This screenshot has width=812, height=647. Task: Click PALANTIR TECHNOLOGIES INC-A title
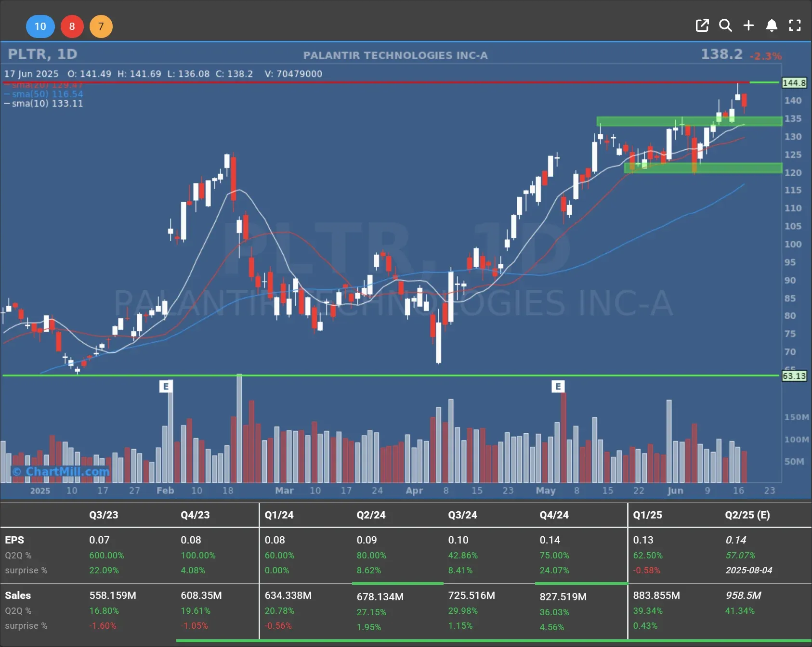395,55
